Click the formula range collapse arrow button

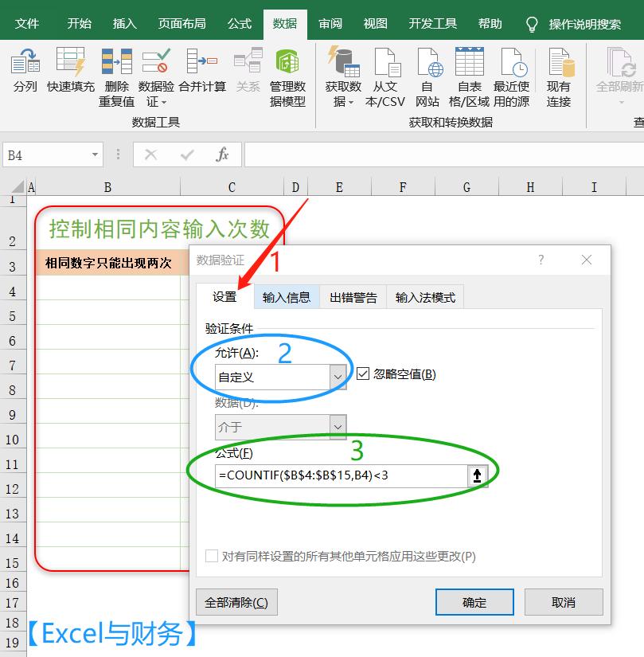click(478, 475)
